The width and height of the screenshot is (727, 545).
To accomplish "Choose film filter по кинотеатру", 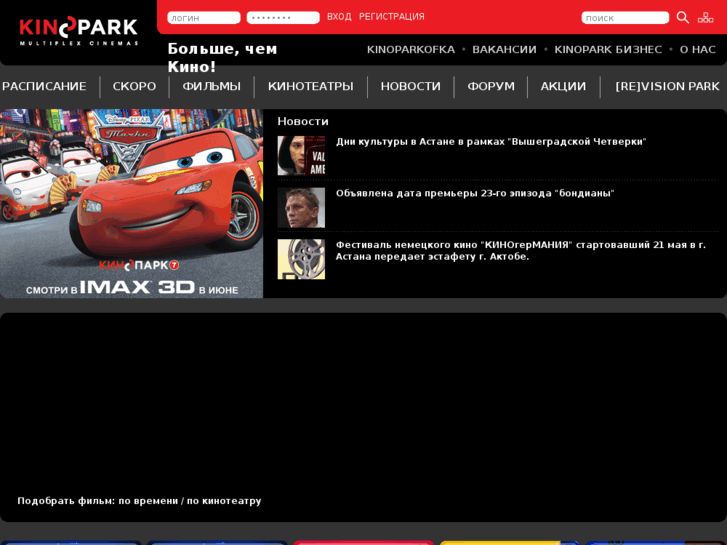I will pyautogui.click(x=224, y=501).
